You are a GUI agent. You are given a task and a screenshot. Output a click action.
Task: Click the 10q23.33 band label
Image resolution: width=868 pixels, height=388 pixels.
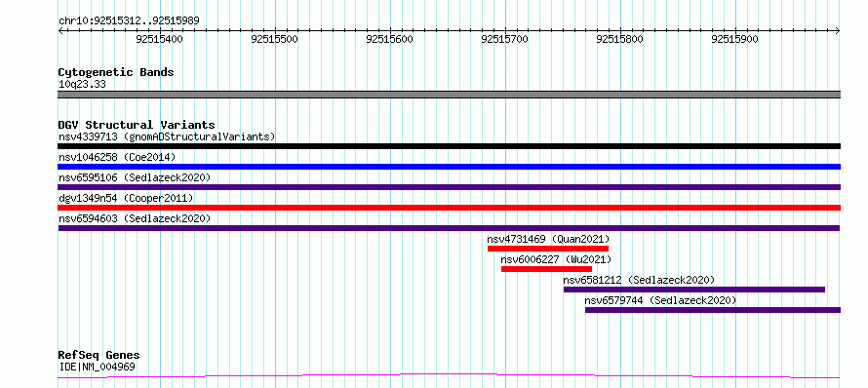point(82,85)
